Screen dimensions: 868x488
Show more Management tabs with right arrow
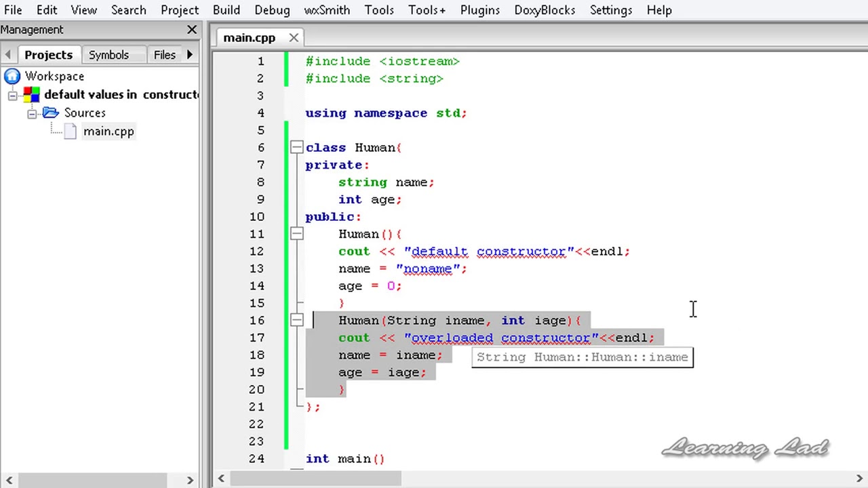point(189,55)
